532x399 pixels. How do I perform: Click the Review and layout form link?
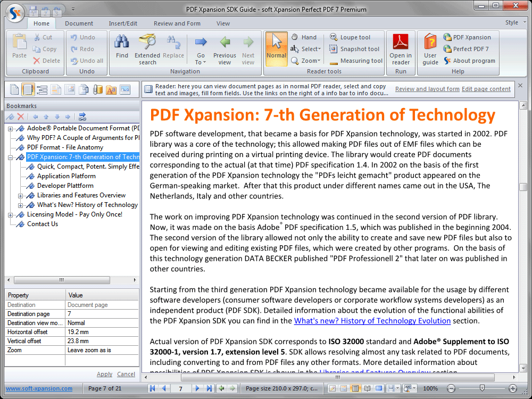tap(427, 89)
